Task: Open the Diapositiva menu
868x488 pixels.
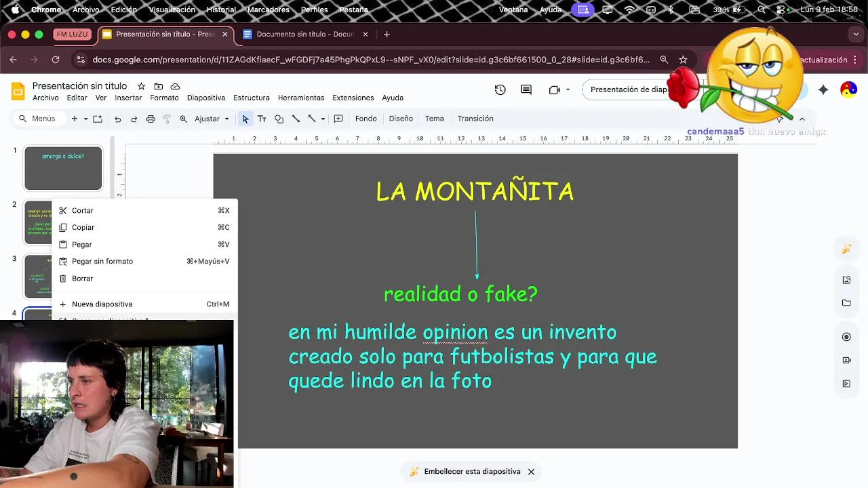Action: click(206, 98)
